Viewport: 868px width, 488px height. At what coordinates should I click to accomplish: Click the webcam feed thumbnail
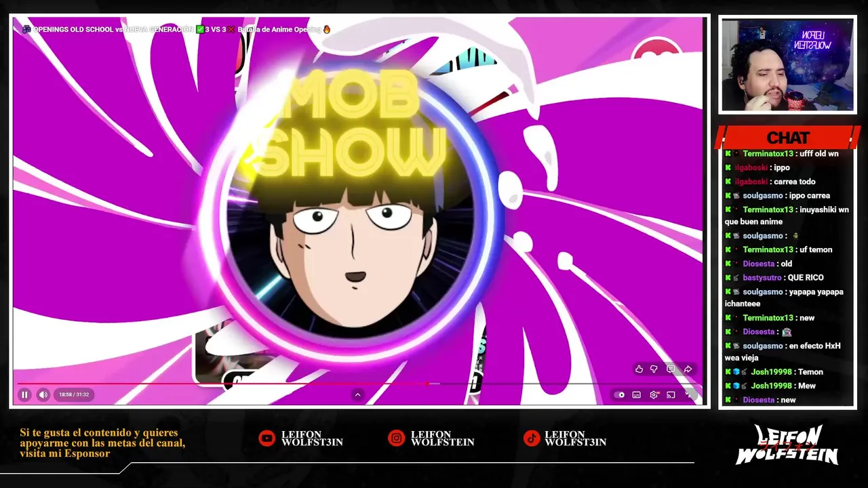coord(787,65)
